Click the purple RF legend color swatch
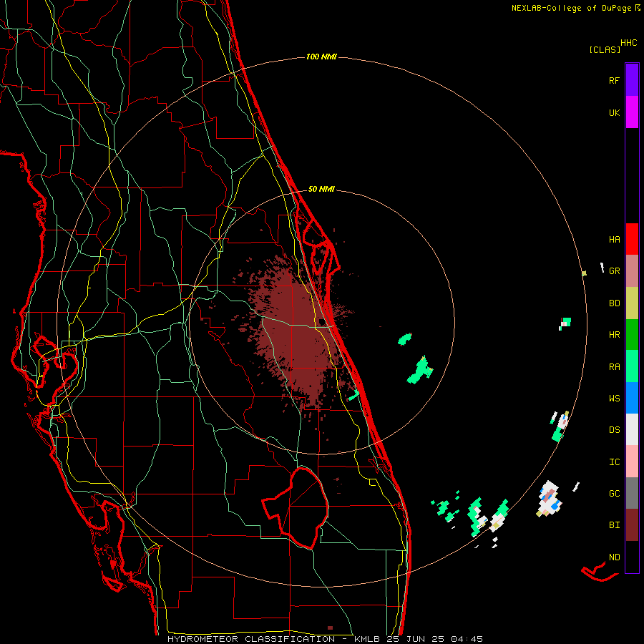 coord(632,80)
